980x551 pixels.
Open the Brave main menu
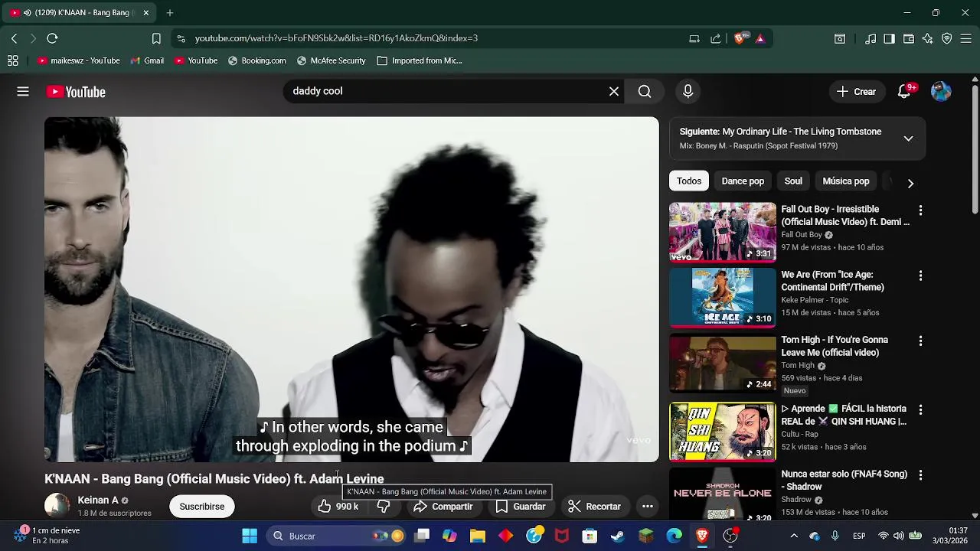965,38
